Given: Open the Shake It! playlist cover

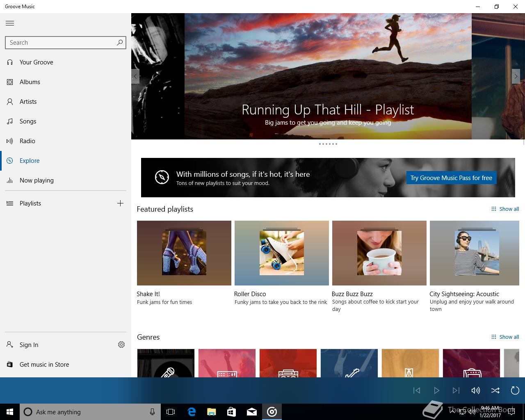Looking at the screenshot, I should click(184, 253).
